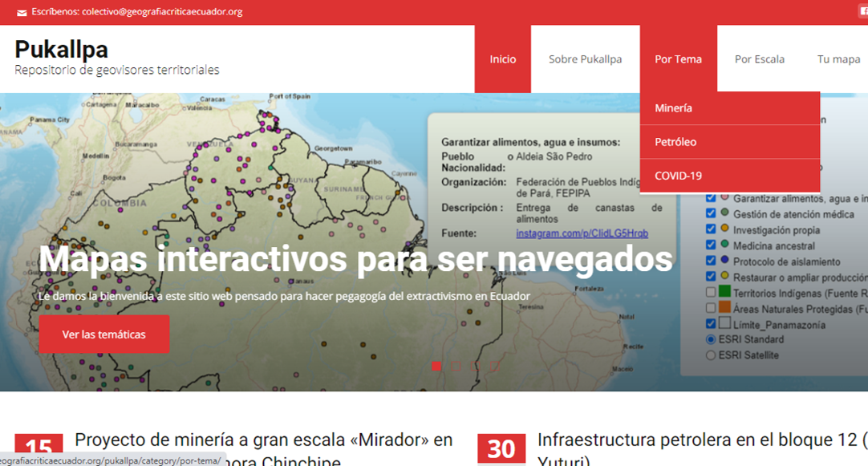Image resolution: width=868 pixels, height=466 pixels.
Task: Toggle the Medicina ancestral layer checkbox
Action: pos(710,245)
